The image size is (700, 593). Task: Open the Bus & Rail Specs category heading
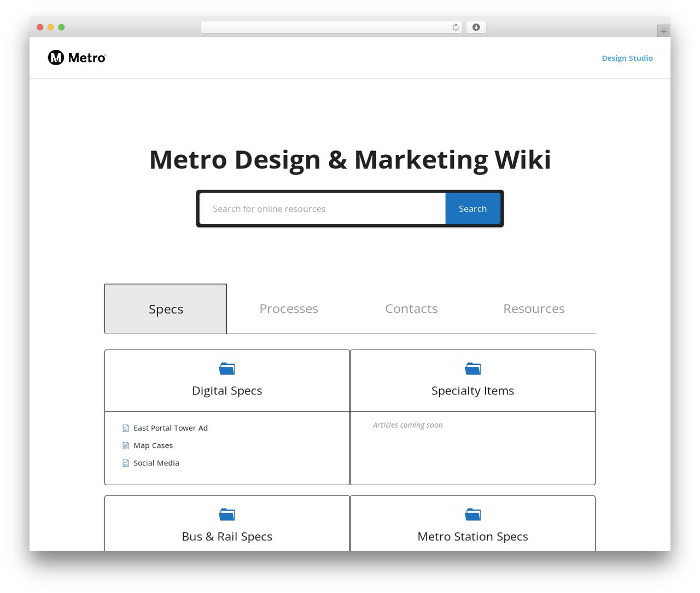tap(227, 537)
